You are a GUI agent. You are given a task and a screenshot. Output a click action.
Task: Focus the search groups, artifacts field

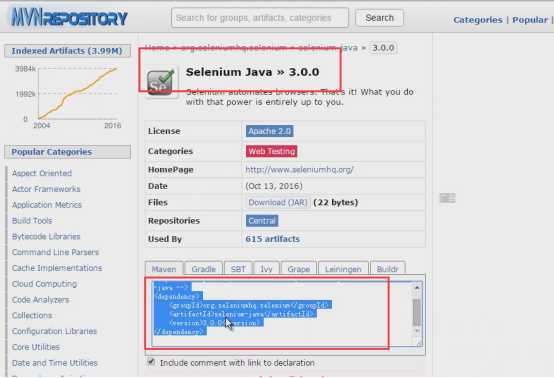coord(260,18)
